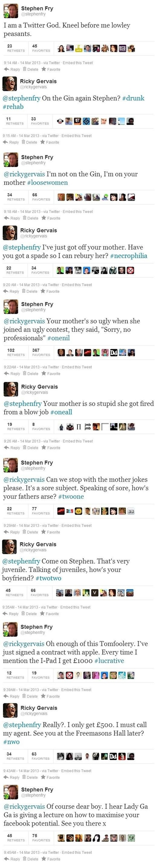Click Reply arrow under the #necrophilia tweet
Image resolution: width=157 pixels, height=868 pixels.
point(6,291)
